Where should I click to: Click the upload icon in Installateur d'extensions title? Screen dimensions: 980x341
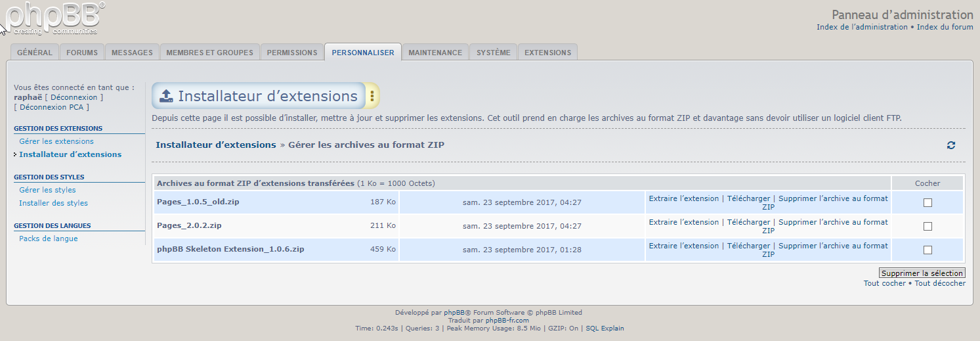point(167,96)
